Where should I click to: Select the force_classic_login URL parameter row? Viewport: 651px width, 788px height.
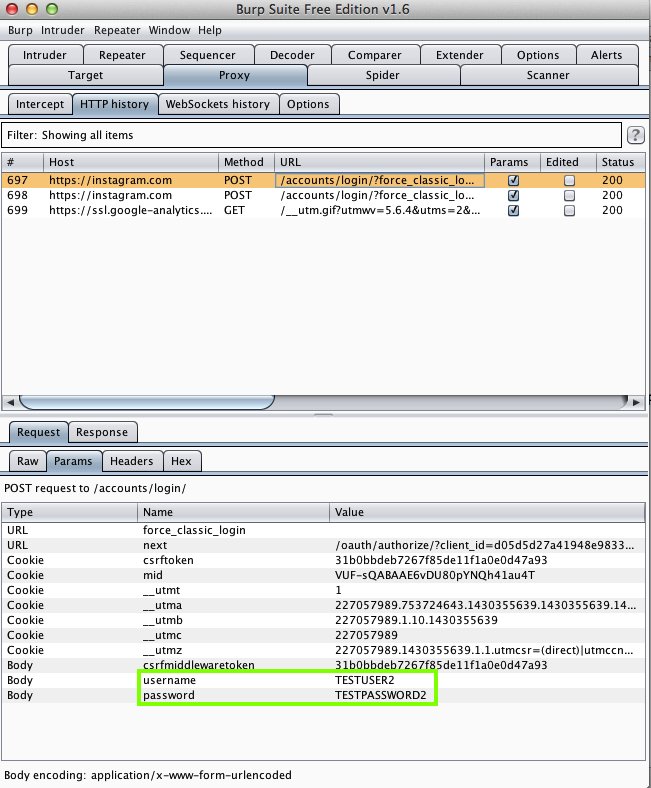tap(323, 530)
